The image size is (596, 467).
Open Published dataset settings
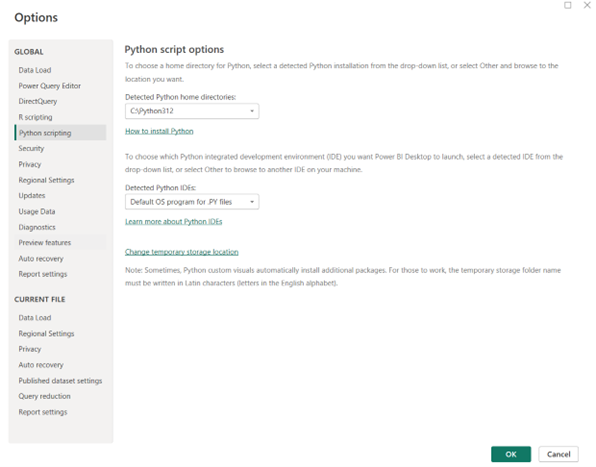(60, 381)
